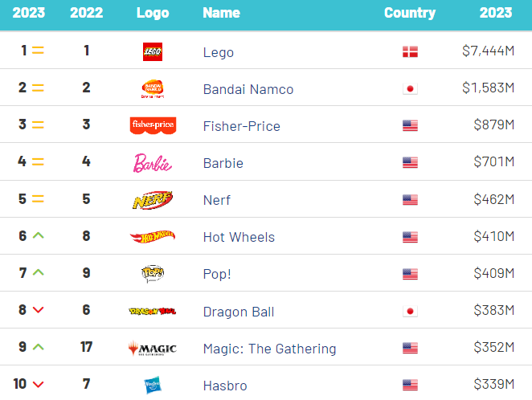532x400 pixels.
Task: Click the red Lego logo
Action: 153,52
